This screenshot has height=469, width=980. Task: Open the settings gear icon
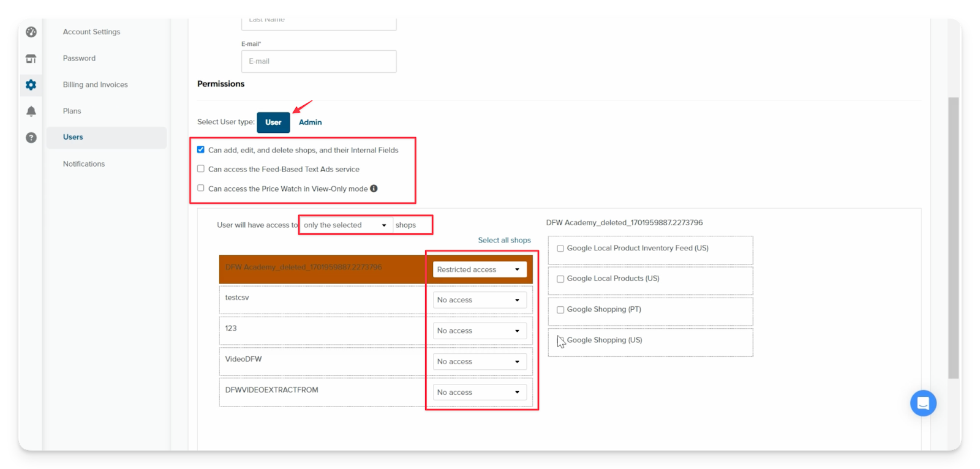pyautogui.click(x=31, y=85)
